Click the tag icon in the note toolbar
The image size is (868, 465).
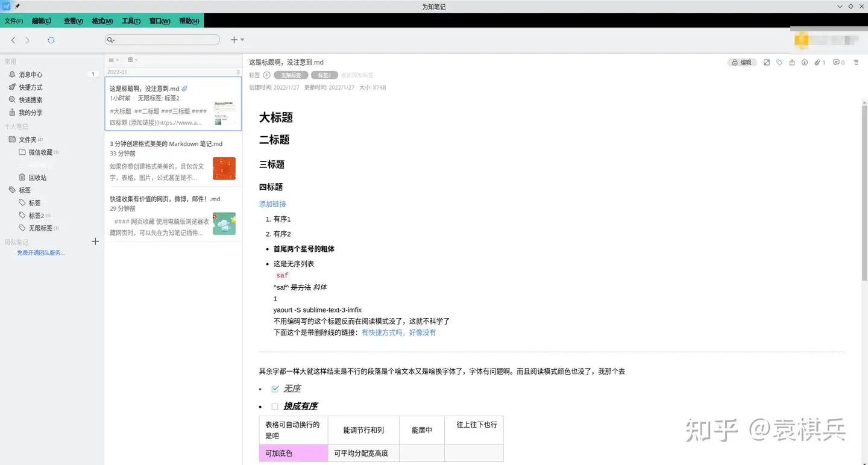(779, 63)
